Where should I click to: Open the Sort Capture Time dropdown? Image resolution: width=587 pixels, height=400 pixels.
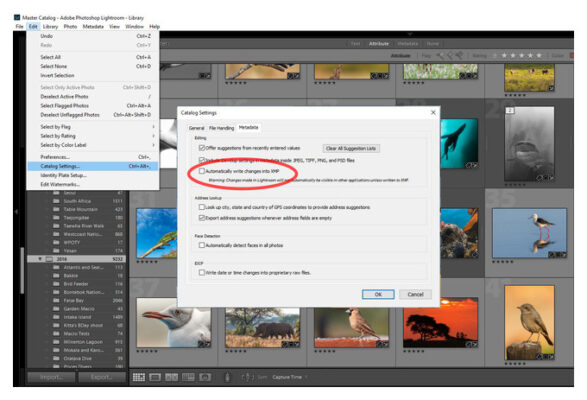point(290,377)
